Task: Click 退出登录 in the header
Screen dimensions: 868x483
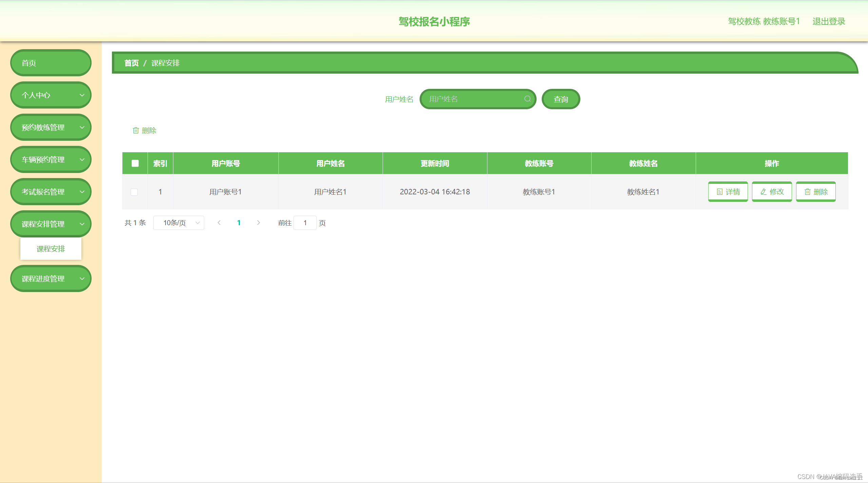Action: (x=829, y=21)
